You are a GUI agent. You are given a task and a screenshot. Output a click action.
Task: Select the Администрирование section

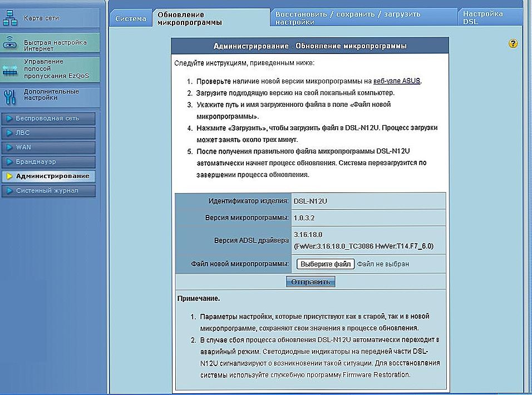(x=48, y=176)
